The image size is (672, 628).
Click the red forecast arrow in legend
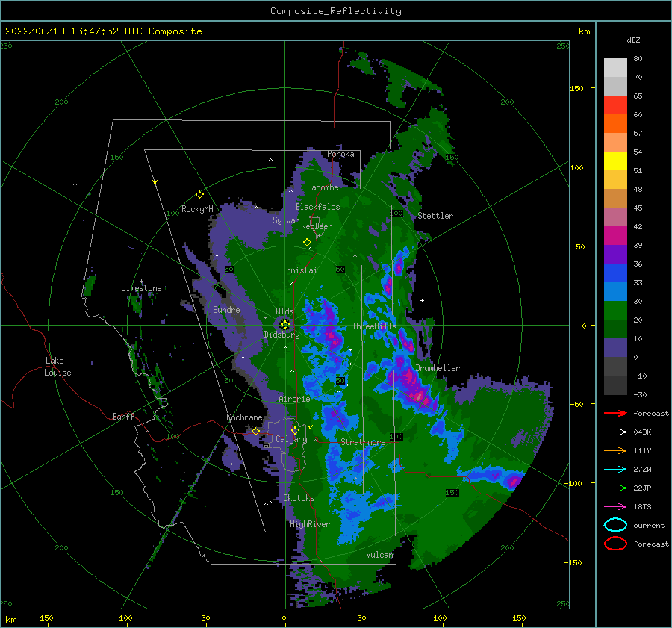[615, 413]
